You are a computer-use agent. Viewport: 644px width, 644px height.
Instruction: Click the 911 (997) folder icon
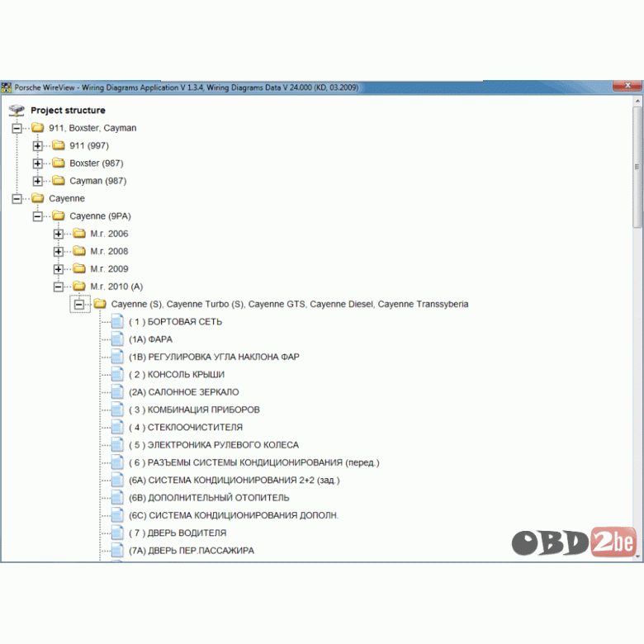59,145
